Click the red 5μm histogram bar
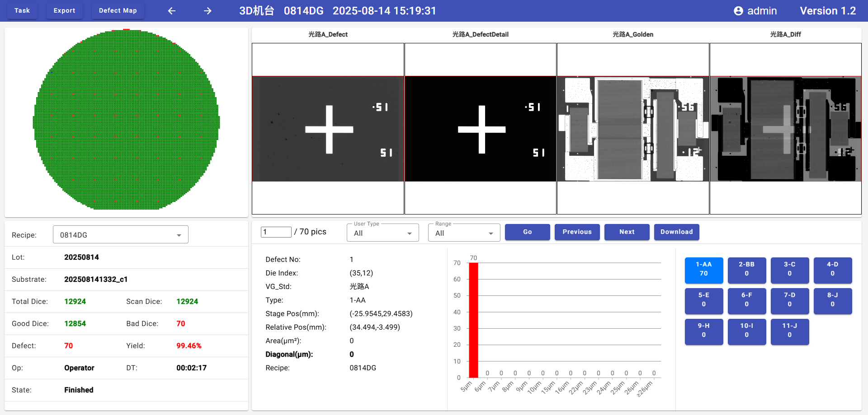 pos(473,320)
